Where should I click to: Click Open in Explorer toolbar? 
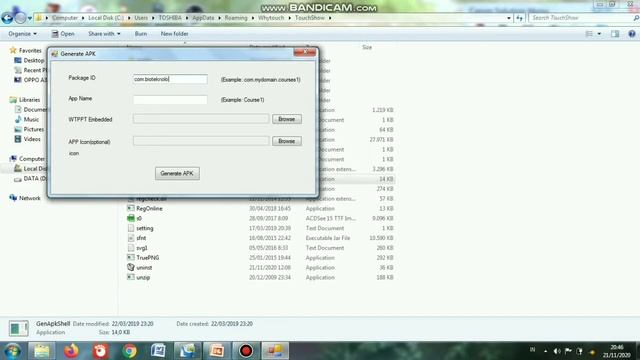[x=63, y=34]
